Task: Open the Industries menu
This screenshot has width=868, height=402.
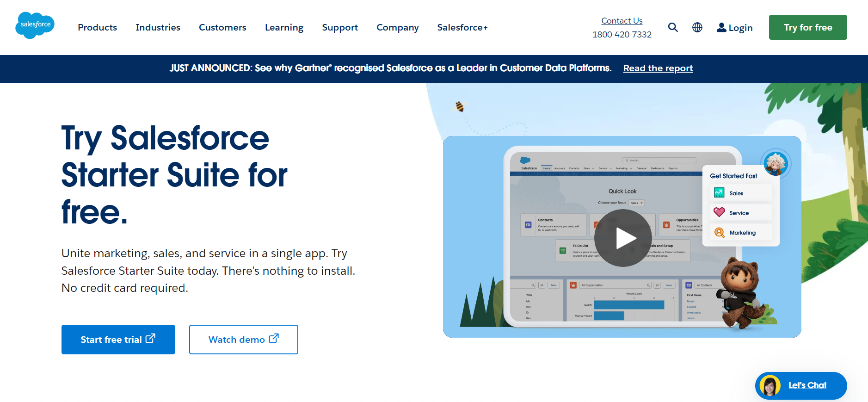Action: [158, 27]
